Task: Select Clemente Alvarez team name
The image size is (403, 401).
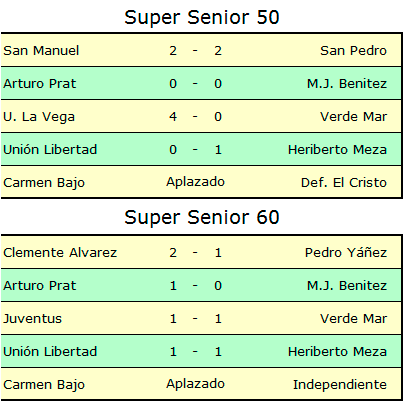Action: (60, 253)
